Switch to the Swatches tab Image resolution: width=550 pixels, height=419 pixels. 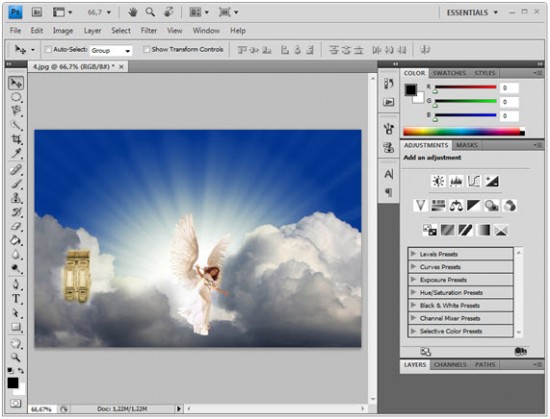[x=449, y=73]
